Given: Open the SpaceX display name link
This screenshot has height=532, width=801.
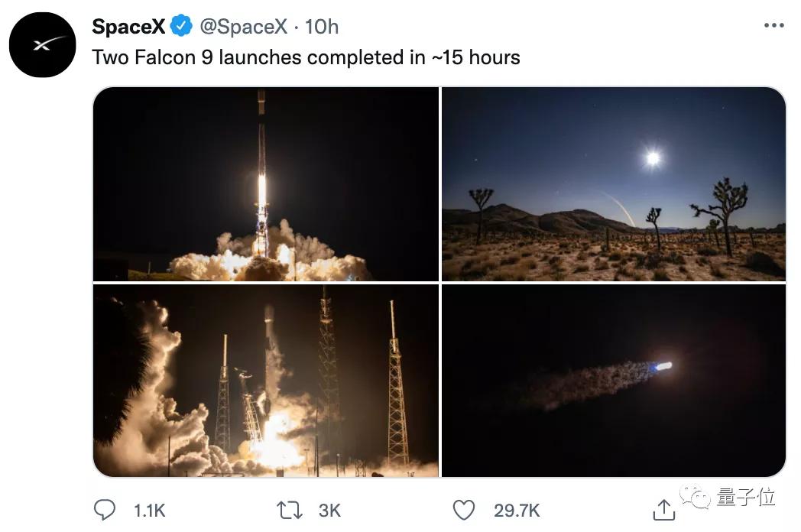Looking at the screenshot, I should [x=128, y=26].
